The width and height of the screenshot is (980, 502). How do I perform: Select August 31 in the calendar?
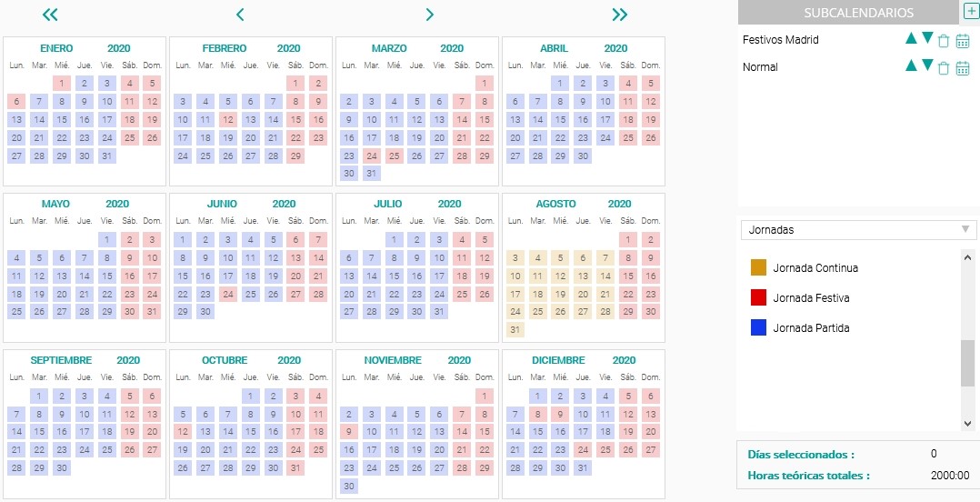pyautogui.click(x=515, y=329)
